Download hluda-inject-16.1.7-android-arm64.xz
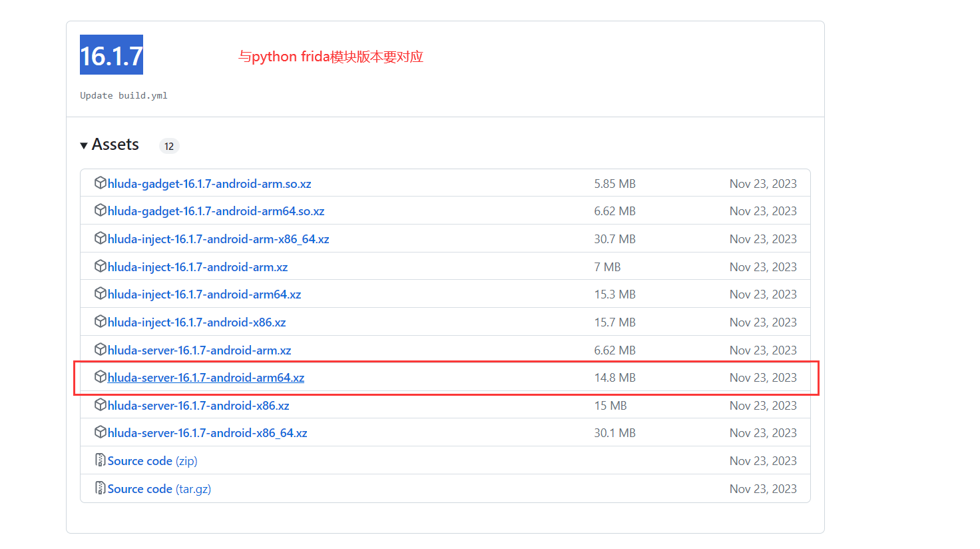The width and height of the screenshot is (980, 549). 204,294
